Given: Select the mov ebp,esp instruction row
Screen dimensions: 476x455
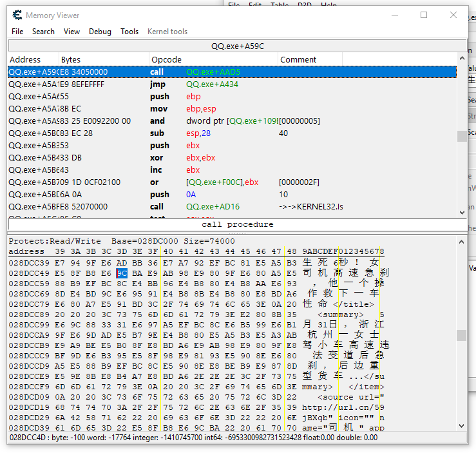Looking at the screenshot, I should tap(233, 109).
